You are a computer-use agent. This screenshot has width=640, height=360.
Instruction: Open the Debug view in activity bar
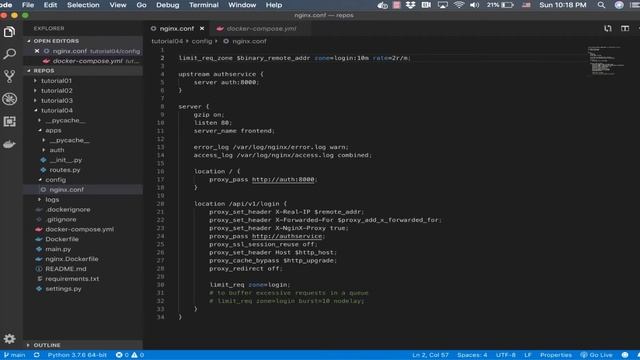point(9,99)
